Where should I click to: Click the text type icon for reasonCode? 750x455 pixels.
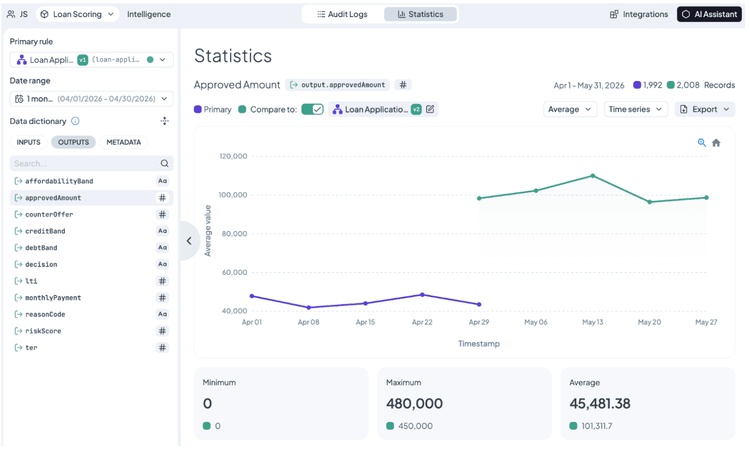coord(163,314)
